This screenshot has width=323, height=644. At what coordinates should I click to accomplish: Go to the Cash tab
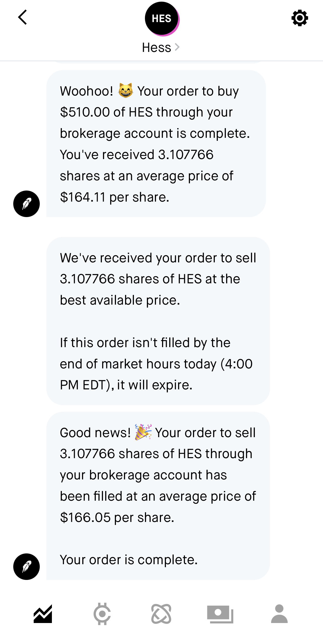tap(220, 614)
